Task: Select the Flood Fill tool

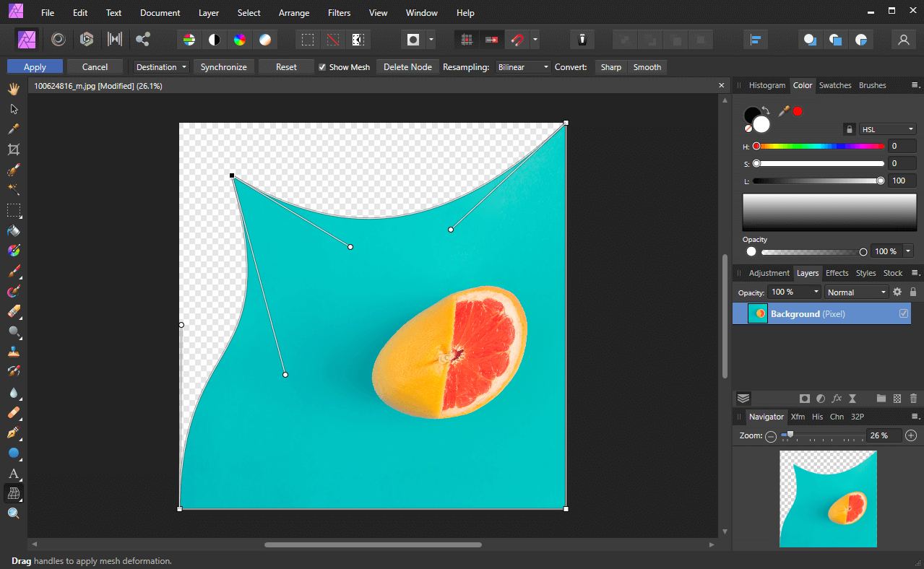Action: (x=13, y=231)
